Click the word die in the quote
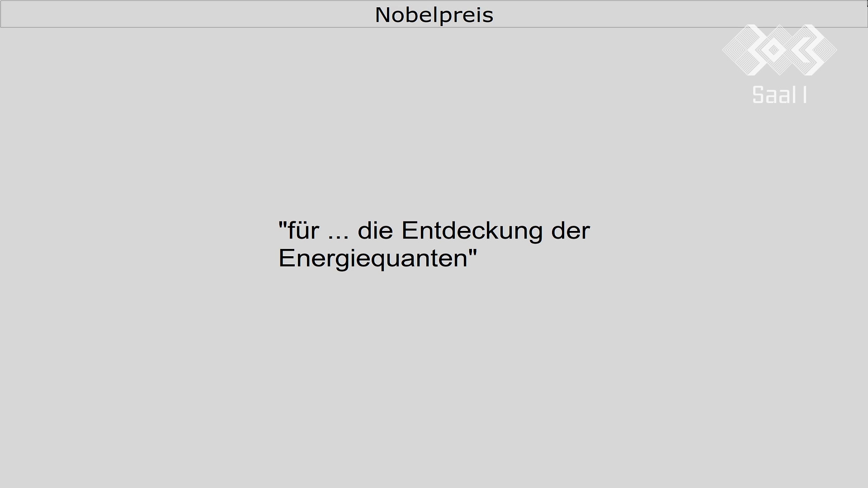 tap(375, 230)
